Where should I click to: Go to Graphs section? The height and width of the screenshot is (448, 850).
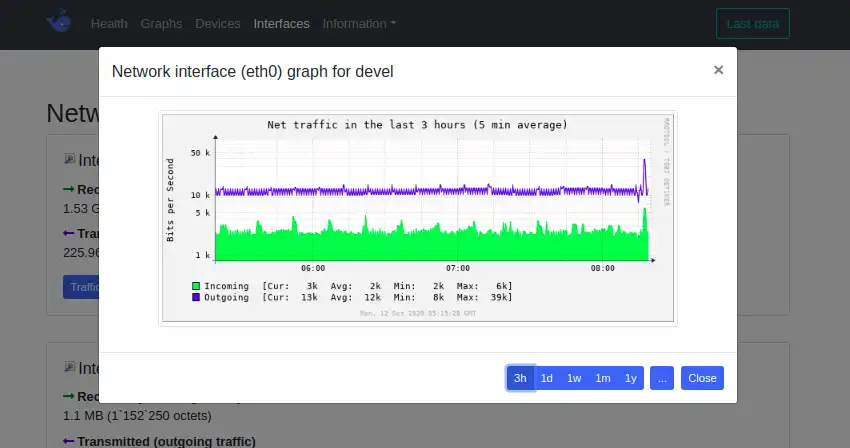coord(161,24)
